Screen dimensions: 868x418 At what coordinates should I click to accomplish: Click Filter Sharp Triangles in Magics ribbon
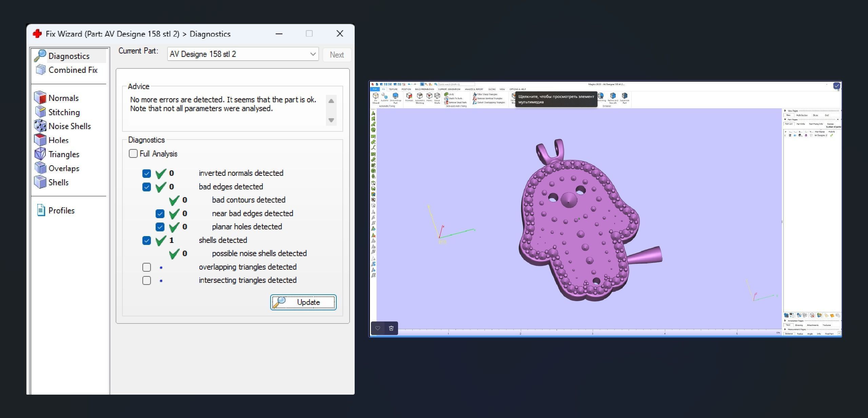485,94
